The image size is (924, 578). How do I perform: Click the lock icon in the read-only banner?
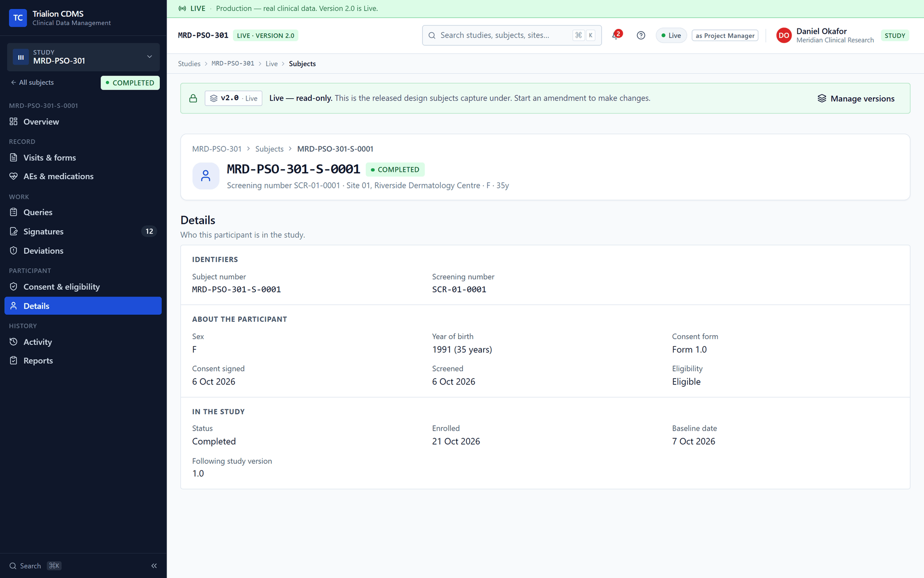pos(193,98)
